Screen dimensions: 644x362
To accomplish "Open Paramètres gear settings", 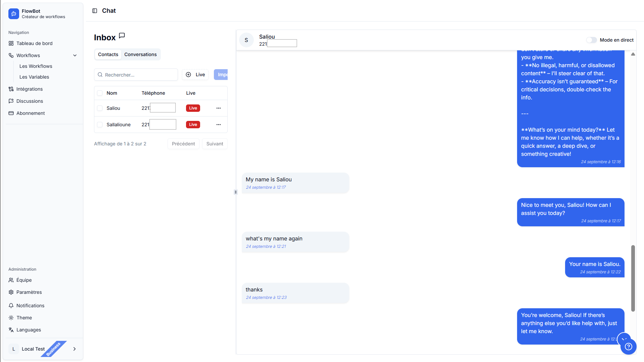I will coord(29,292).
